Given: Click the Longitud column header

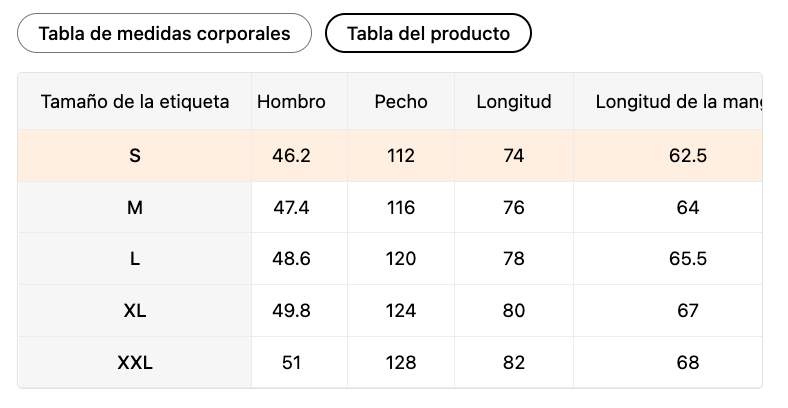Looking at the screenshot, I should (514, 101).
